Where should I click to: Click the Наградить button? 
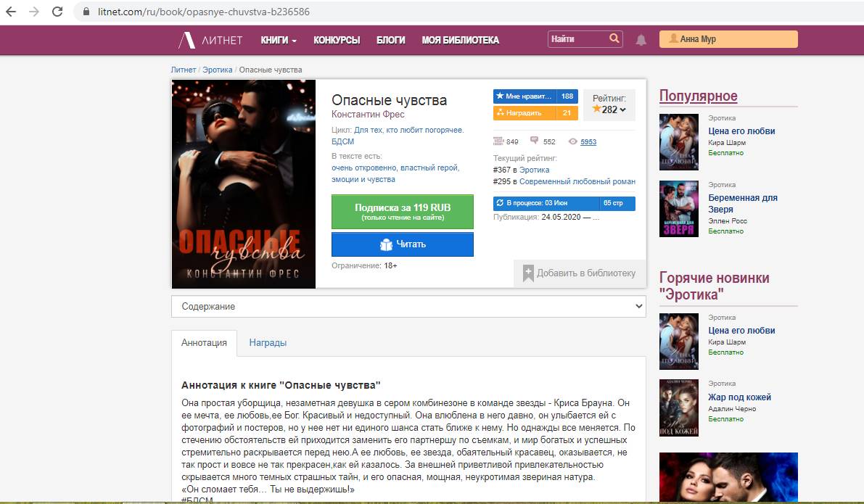click(535, 113)
